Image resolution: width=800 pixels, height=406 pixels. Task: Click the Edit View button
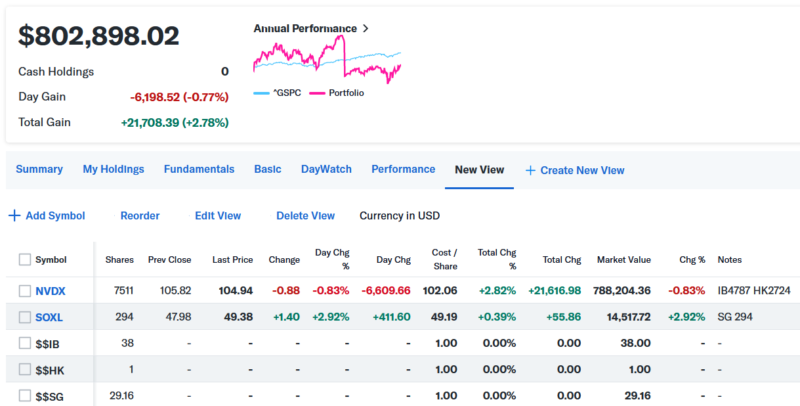point(218,215)
